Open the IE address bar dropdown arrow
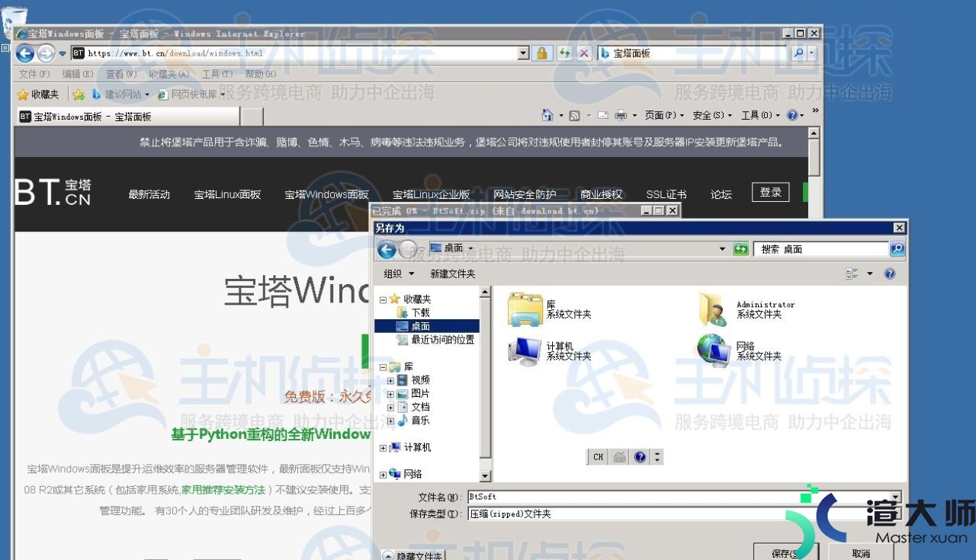 (x=523, y=53)
